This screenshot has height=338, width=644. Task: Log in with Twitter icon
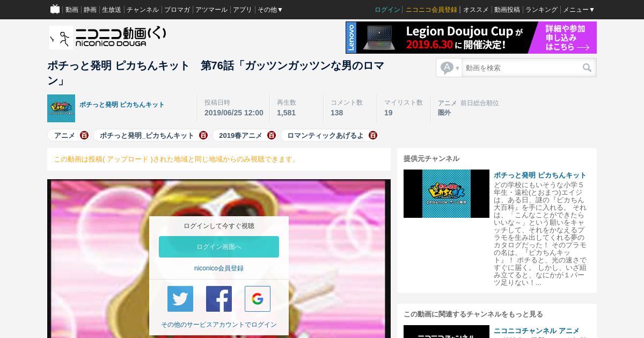tap(180, 299)
